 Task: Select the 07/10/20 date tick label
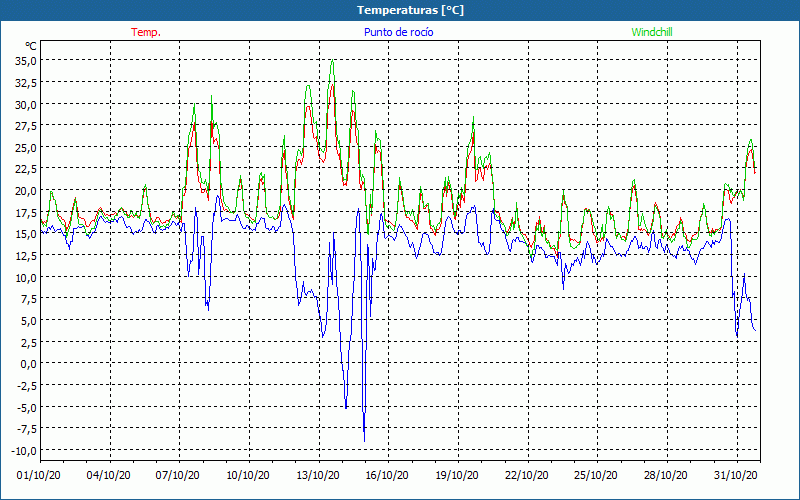178,475
